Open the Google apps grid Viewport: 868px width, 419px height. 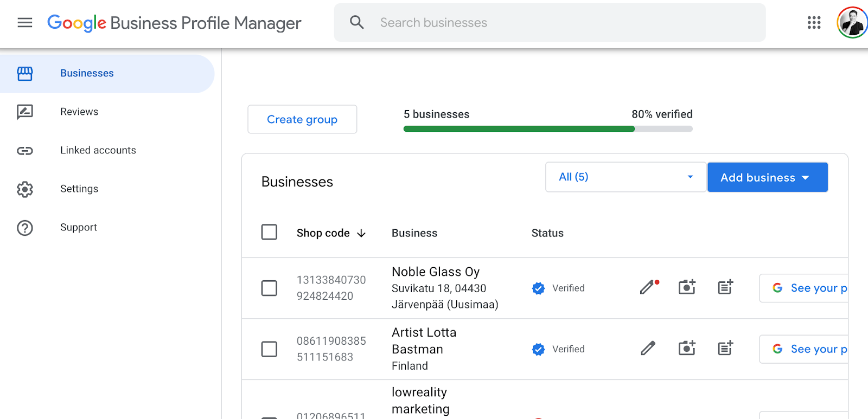tap(814, 22)
